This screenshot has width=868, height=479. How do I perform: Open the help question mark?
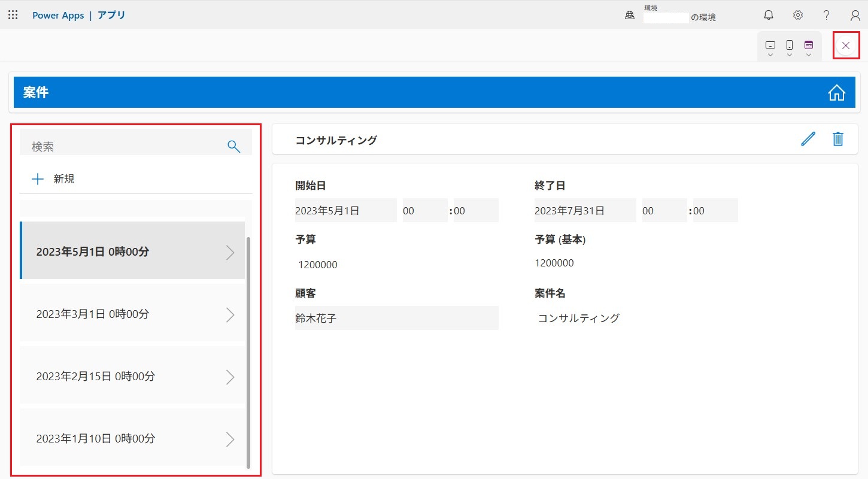pos(827,15)
